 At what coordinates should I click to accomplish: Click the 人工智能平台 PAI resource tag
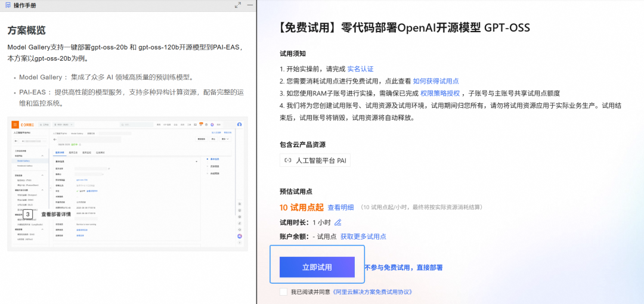coord(315,160)
